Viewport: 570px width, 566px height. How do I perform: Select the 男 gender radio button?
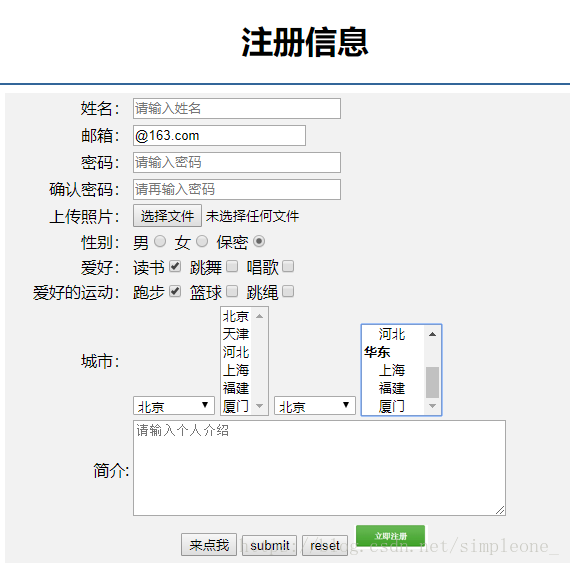[x=160, y=241]
